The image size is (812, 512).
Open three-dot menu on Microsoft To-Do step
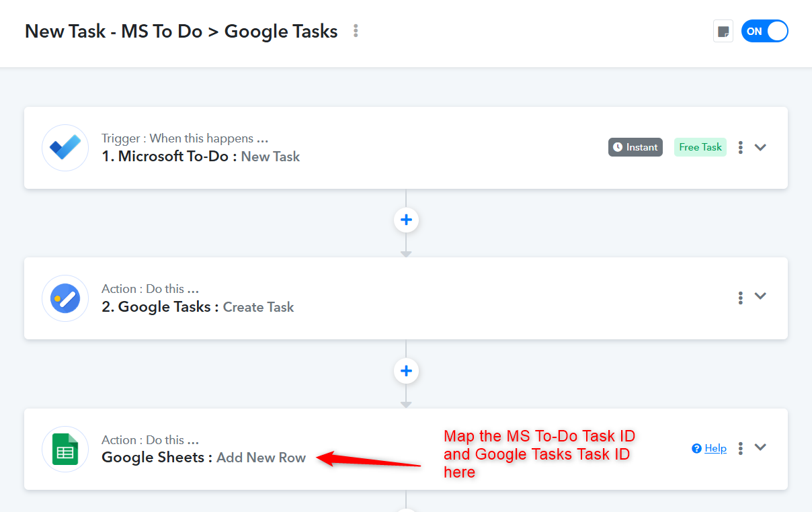point(740,147)
